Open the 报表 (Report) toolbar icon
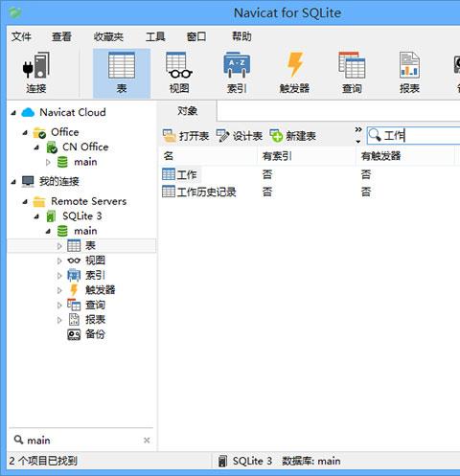The width and height of the screenshot is (460, 476). click(x=409, y=73)
